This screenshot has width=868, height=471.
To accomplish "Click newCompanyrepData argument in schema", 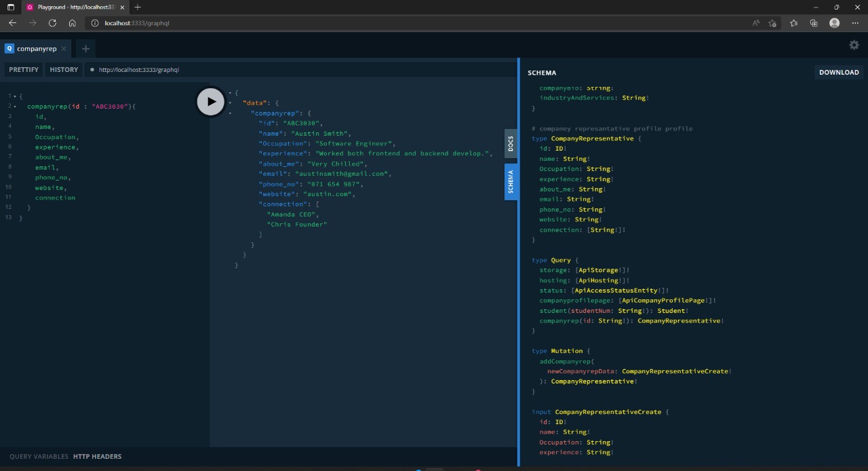I will (x=581, y=371).
